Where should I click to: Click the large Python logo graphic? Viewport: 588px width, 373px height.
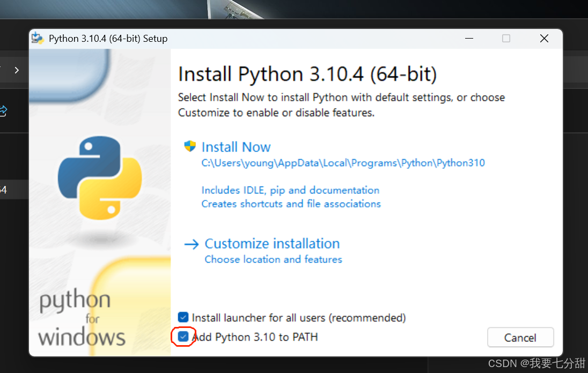(x=100, y=178)
